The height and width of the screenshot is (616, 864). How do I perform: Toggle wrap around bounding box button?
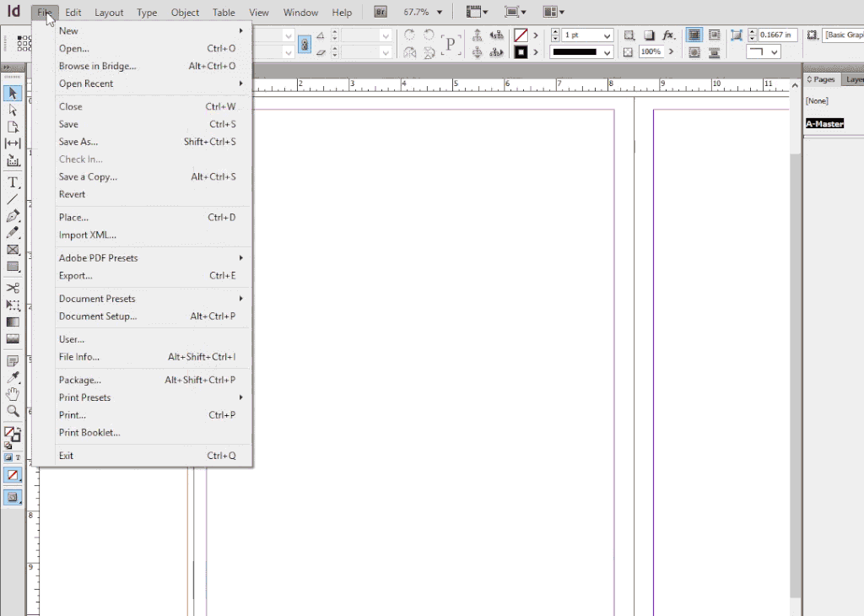point(714,35)
